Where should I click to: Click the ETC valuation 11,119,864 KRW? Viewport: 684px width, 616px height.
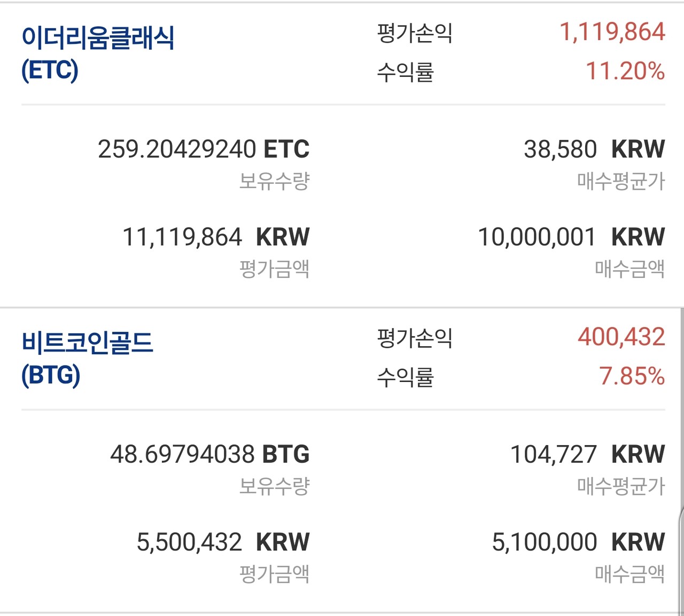(216, 237)
